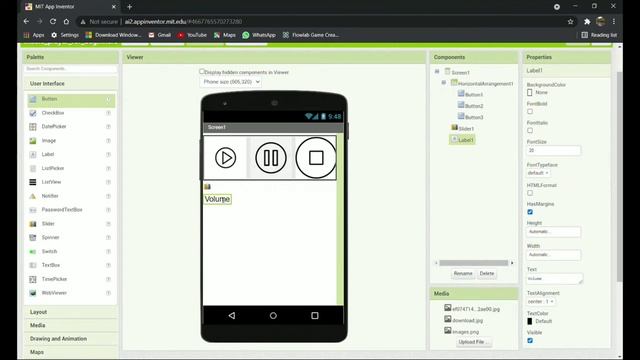Select Button1 in Components tree
Viewport: 640px width, 360px height.
470,94
